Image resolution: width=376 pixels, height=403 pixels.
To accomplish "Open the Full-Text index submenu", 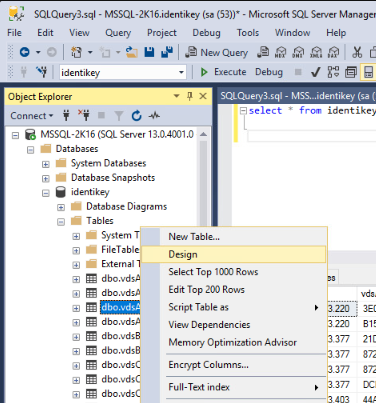I will coord(234,387).
